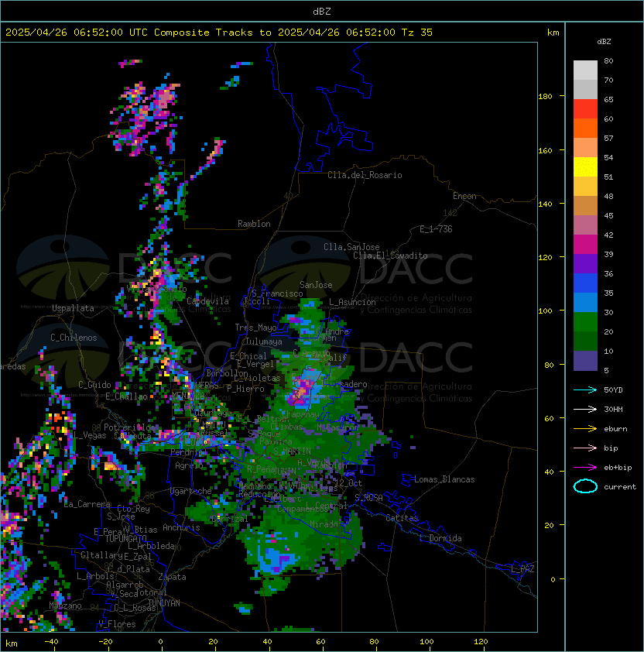The image size is (644, 652).
Task: Click the 'Zapata' place label
Action: (172, 577)
